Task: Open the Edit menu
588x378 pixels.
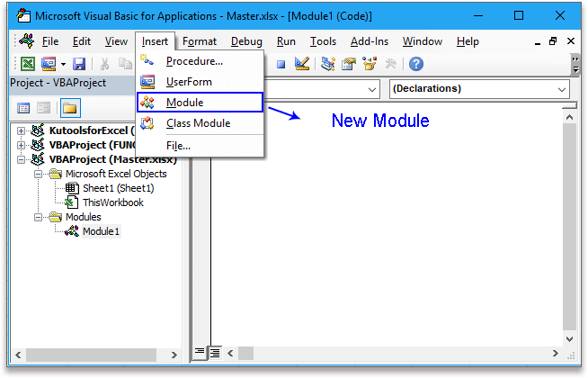Action: click(82, 41)
